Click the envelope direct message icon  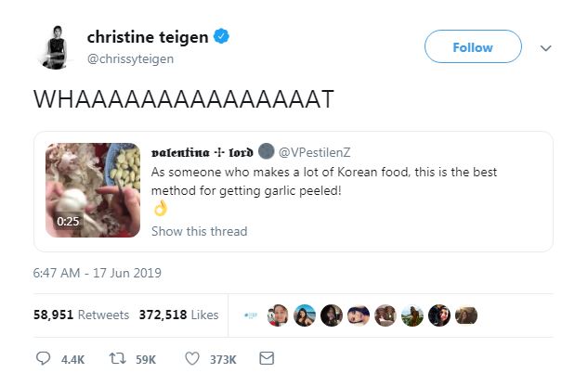point(267,358)
